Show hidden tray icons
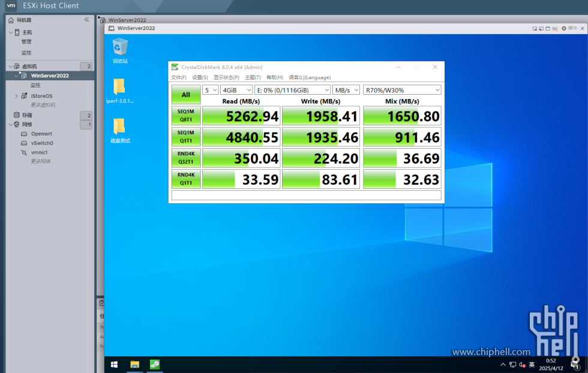This screenshot has width=588, height=373. tap(503, 365)
